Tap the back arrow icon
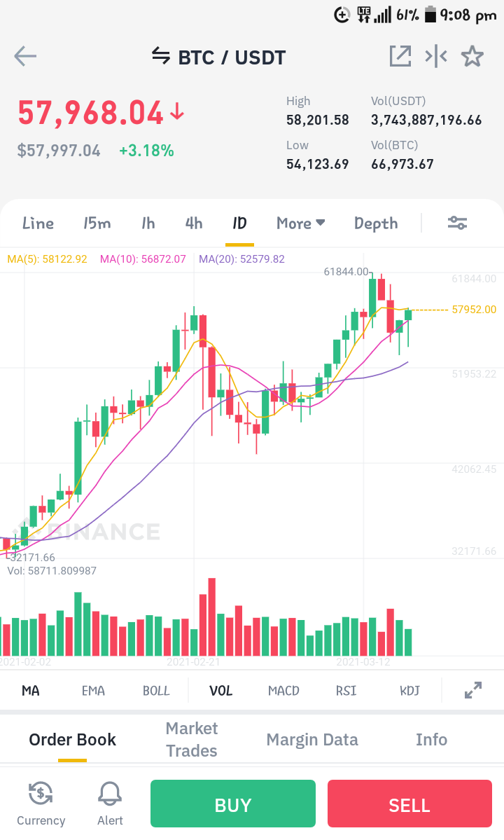This screenshot has height=840, width=504. (x=25, y=56)
